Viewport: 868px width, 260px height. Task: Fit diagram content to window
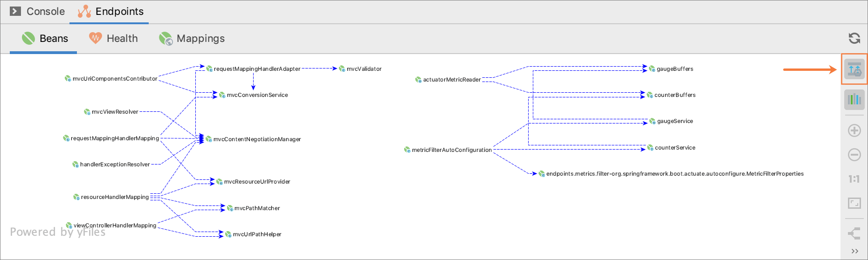coord(854,203)
